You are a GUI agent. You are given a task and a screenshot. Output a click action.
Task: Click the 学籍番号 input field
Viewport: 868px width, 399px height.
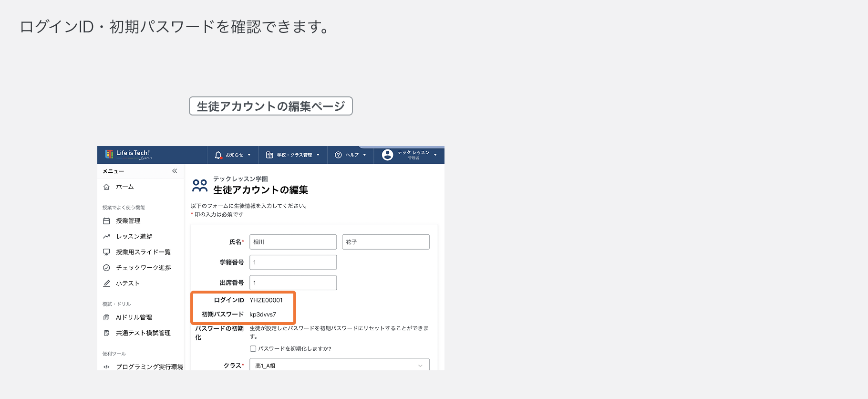[x=293, y=262]
